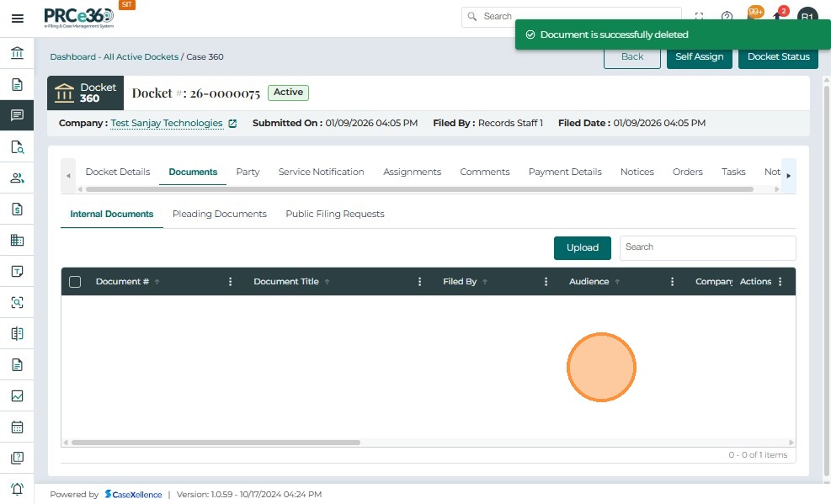Open the scan search sidebar icon

pyautogui.click(x=17, y=302)
